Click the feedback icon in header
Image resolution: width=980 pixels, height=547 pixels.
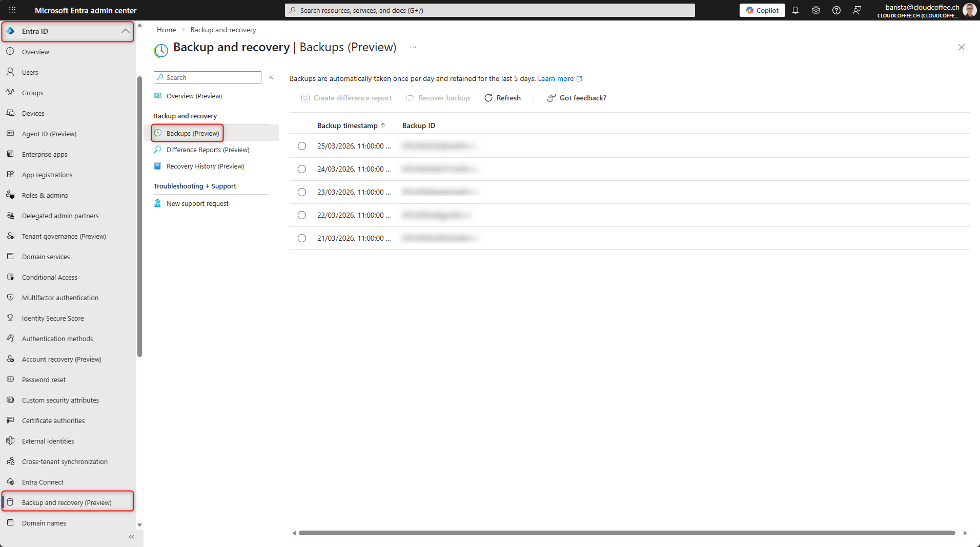(x=857, y=10)
